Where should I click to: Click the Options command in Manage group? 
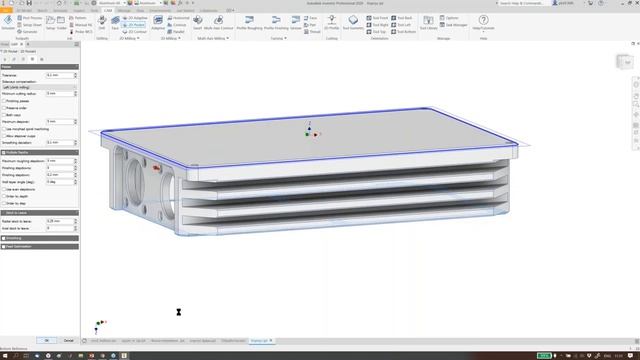pyautogui.click(x=449, y=18)
